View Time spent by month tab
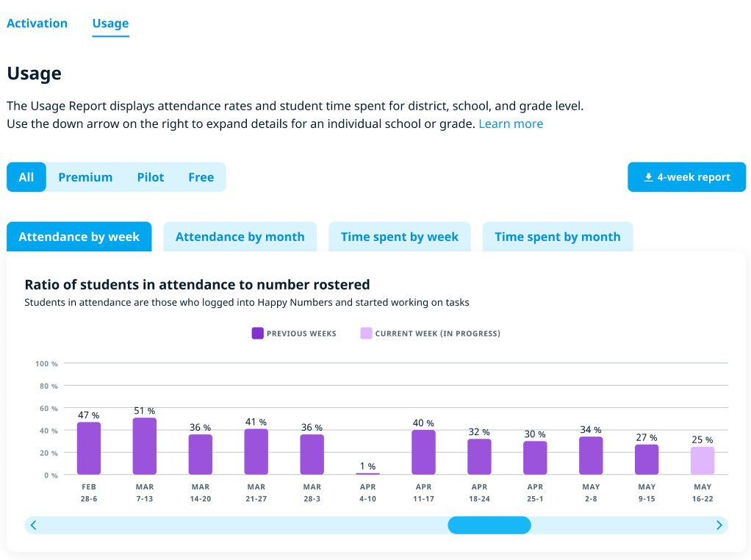This screenshot has height=560, width=751. tap(557, 237)
